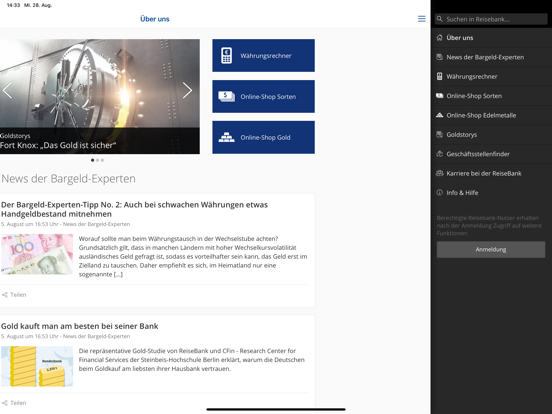Click the calculator icon on Währungsrechner tile
Screen dimensions: 552x414
pos(226,56)
